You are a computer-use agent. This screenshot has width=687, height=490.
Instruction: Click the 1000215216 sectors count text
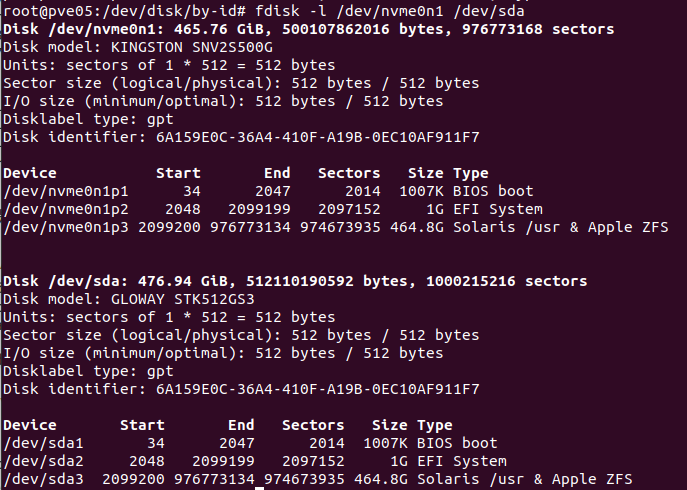[x=506, y=281]
